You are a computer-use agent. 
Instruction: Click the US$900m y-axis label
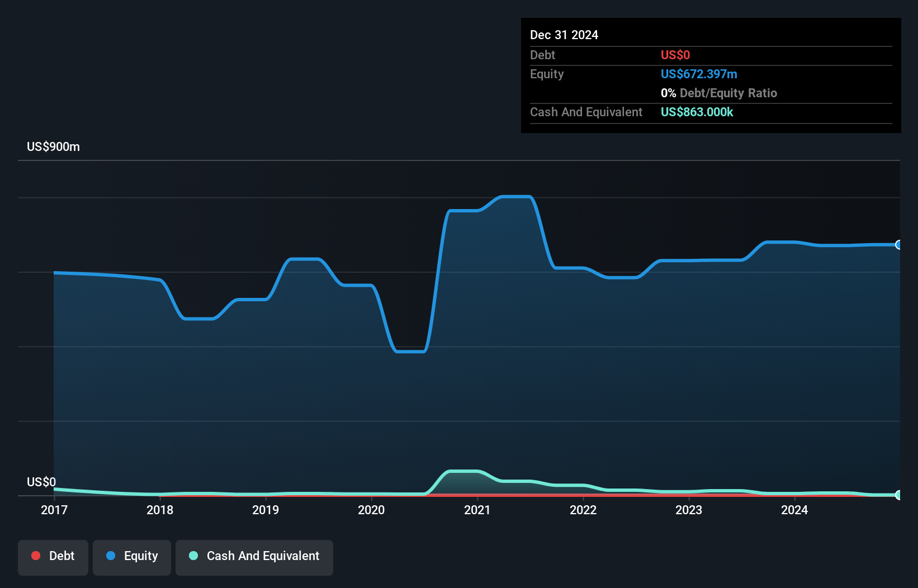(x=54, y=147)
